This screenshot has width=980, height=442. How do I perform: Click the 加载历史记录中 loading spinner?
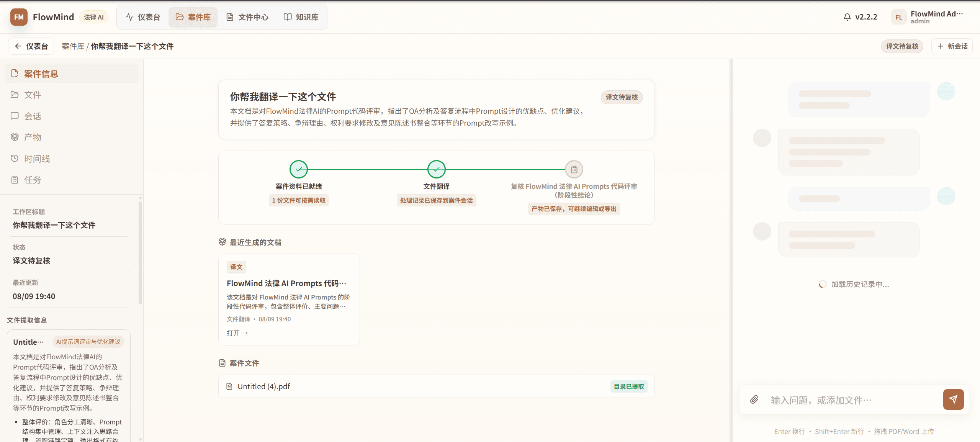click(x=822, y=284)
